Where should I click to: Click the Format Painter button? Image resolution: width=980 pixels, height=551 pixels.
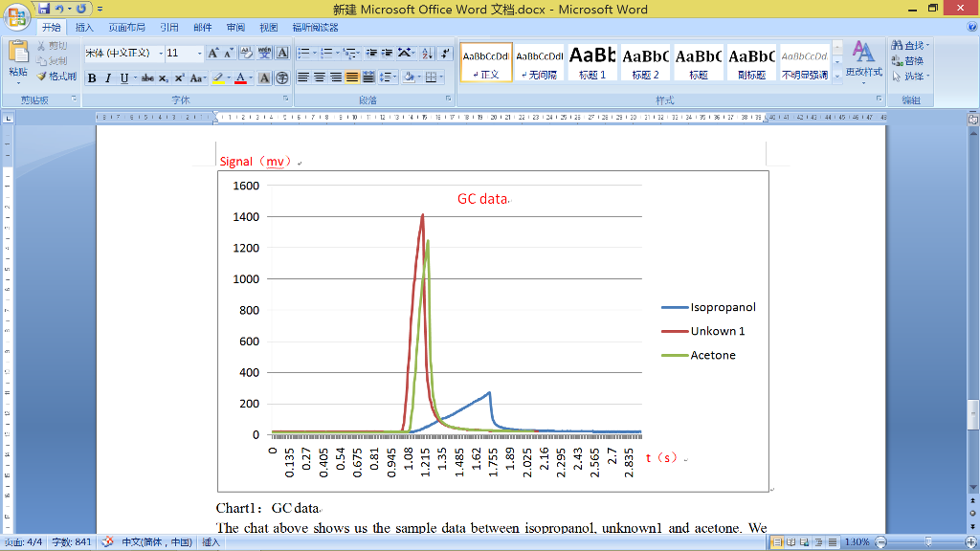click(x=55, y=77)
